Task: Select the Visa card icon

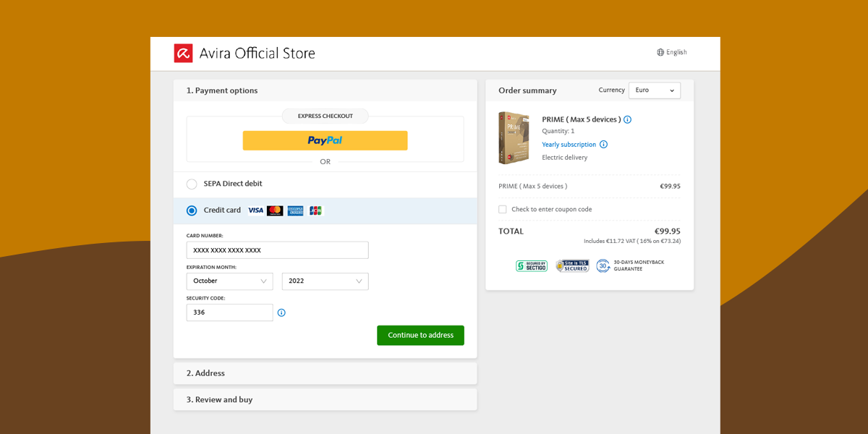Action: pyautogui.click(x=255, y=210)
